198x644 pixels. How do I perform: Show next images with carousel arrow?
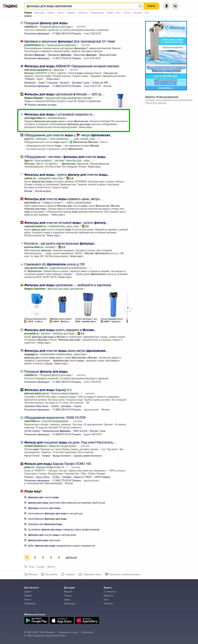click(x=128, y=307)
